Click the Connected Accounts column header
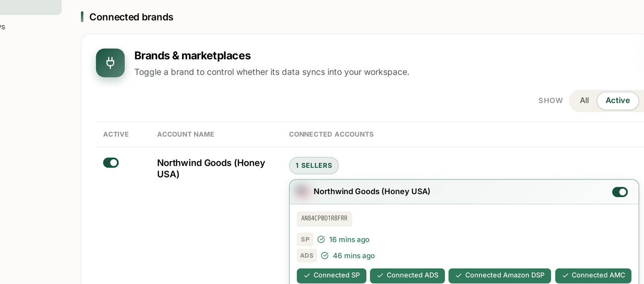The width and height of the screenshot is (644, 284). pyautogui.click(x=331, y=134)
